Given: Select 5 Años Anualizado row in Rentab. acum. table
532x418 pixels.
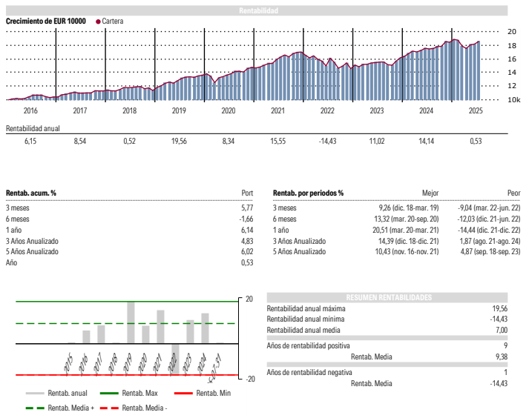Looking at the screenshot, I should (x=31, y=251).
